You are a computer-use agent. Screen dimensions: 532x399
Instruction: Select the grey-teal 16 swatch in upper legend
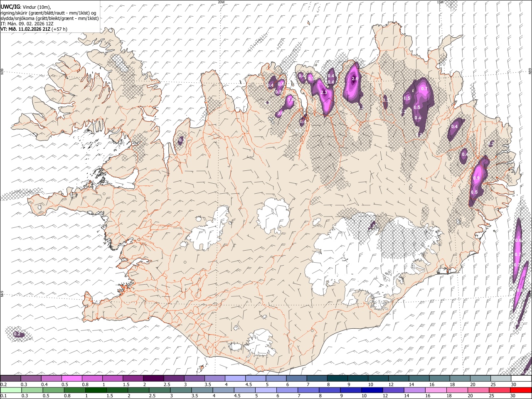tap(439, 378)
